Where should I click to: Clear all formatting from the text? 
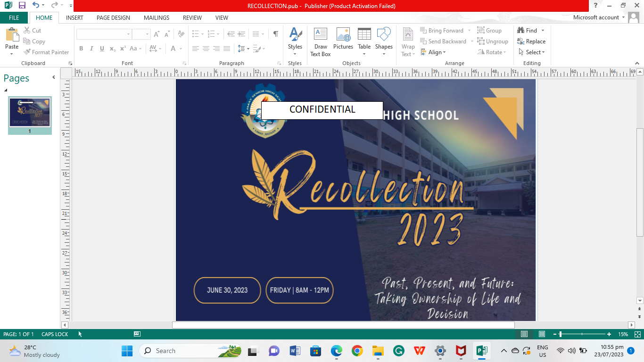[x=181, y=34]
